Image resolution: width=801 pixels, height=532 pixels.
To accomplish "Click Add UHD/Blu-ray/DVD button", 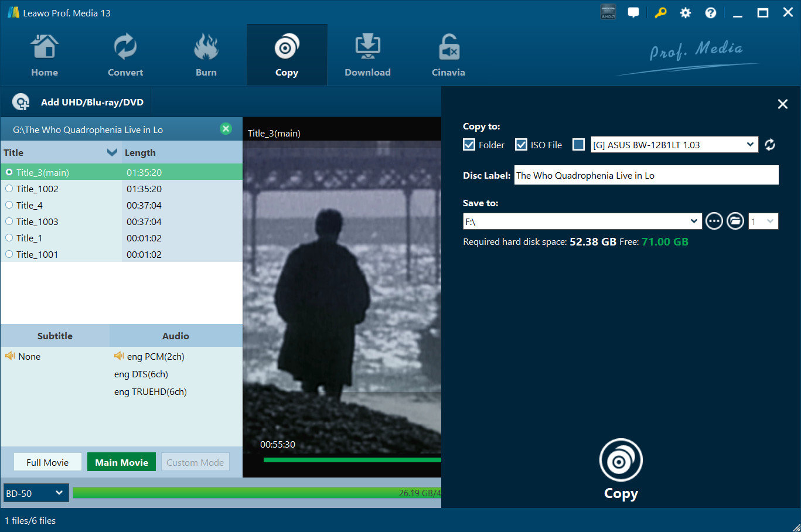I will [78, 102].
